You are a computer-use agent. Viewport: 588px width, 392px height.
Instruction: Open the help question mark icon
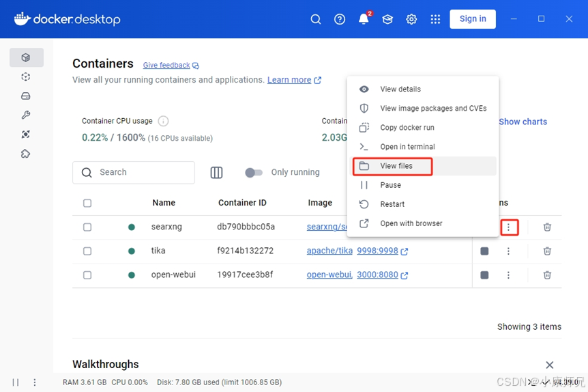(340, 19)
